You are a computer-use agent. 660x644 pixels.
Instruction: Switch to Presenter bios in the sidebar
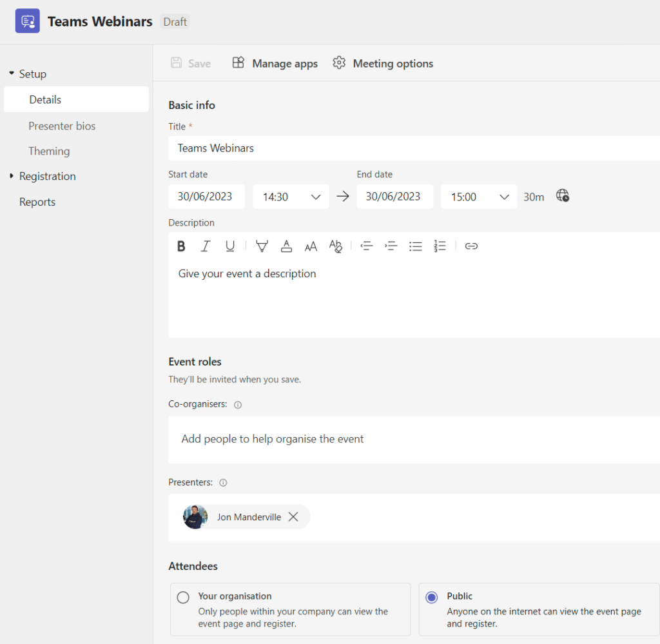[x=62, y=126]
